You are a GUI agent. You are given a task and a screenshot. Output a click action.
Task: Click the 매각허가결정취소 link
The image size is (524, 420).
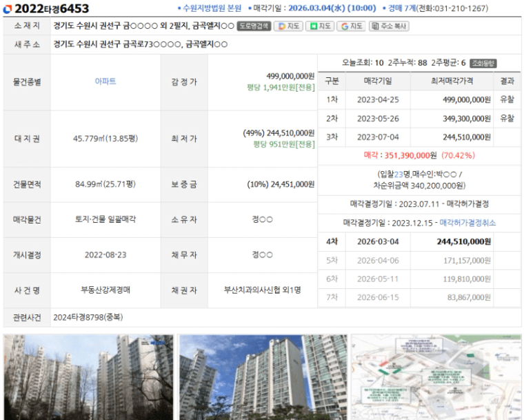pos(467,223)
